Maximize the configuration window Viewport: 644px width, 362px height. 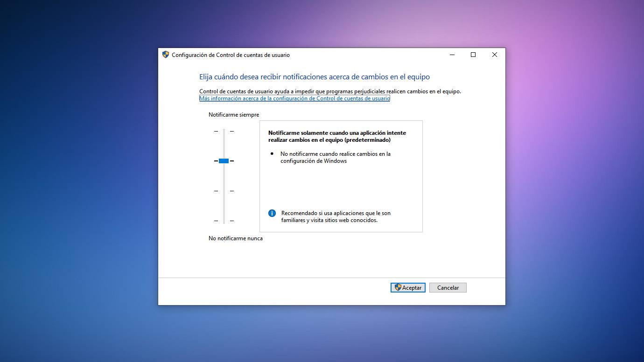473,55
